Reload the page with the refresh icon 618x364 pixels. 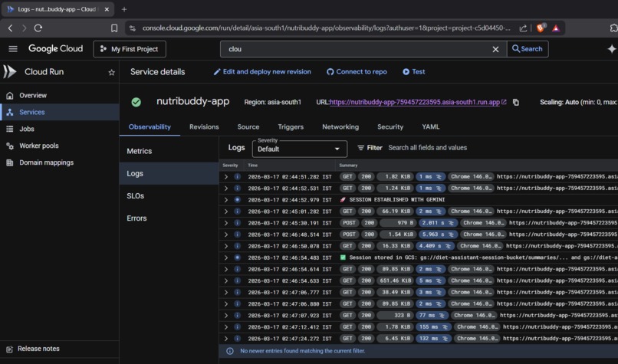(38, 28)
